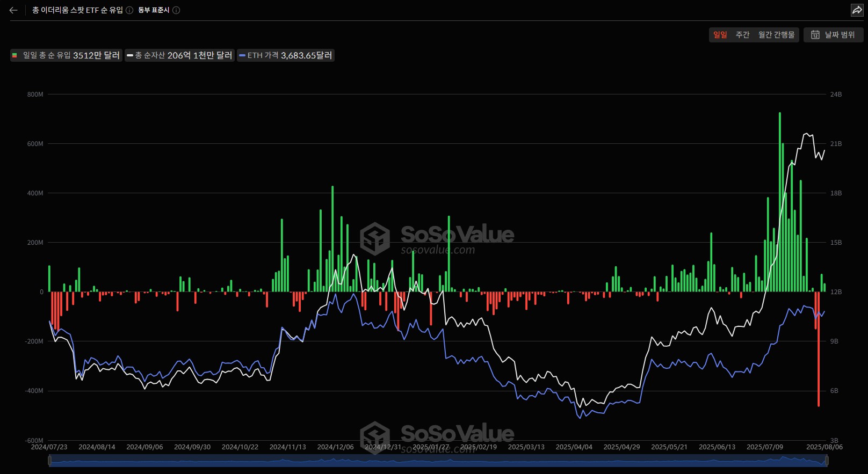The height and width of the screenshot is (474, 868).
Task: Toggle 총 순자산 legend series
Action: point(180,55)
